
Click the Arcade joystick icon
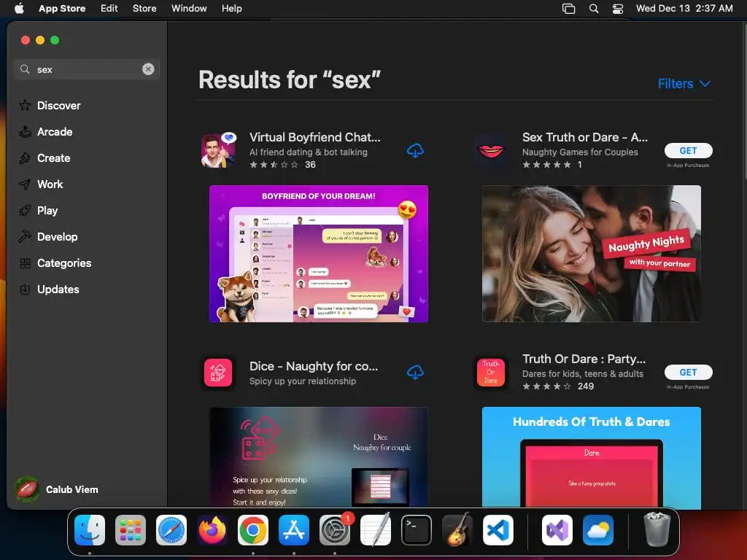[25, 132]
